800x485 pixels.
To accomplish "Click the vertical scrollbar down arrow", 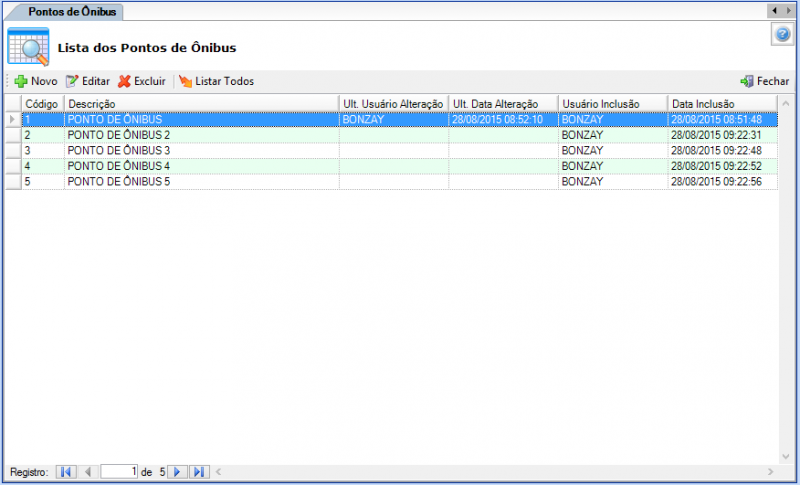I will 785,456.
